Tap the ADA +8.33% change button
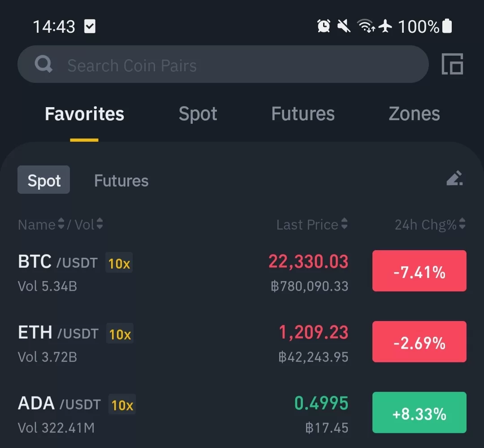The width and height of the screenshot is (484, 448). [419, 412]
